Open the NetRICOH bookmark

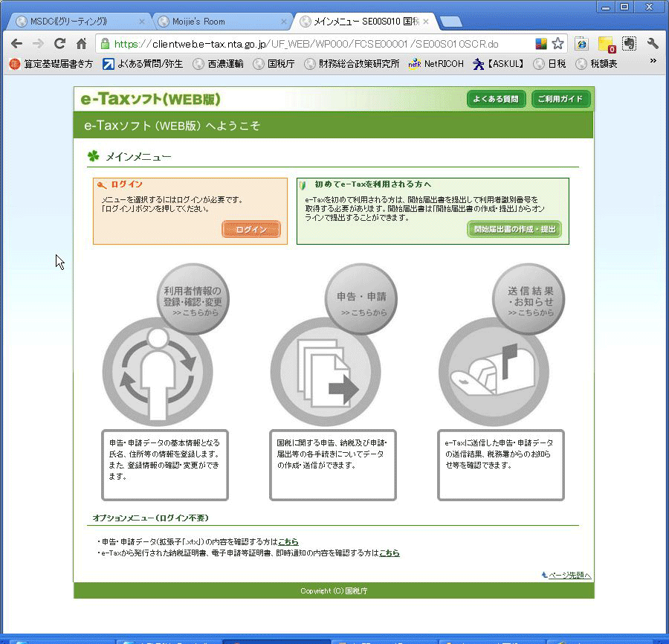click(x=436, y=64)
